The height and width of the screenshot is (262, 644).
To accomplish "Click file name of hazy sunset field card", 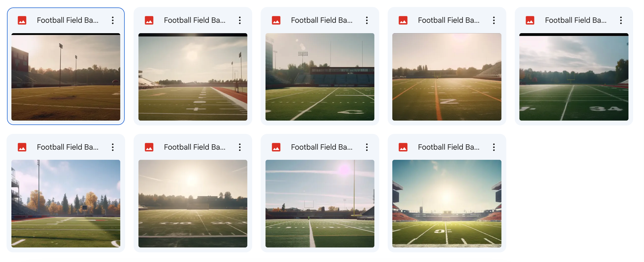I will click(194, 147).
